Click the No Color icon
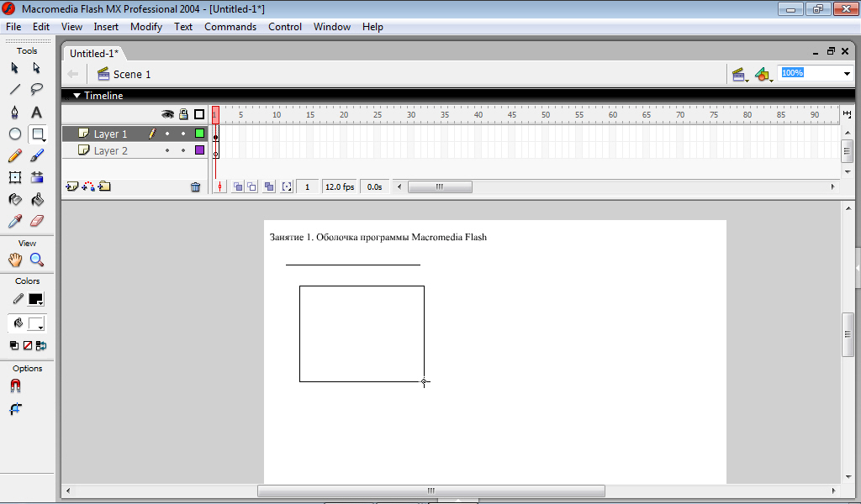This screenshot has height=504, width=861. [28, 345]
